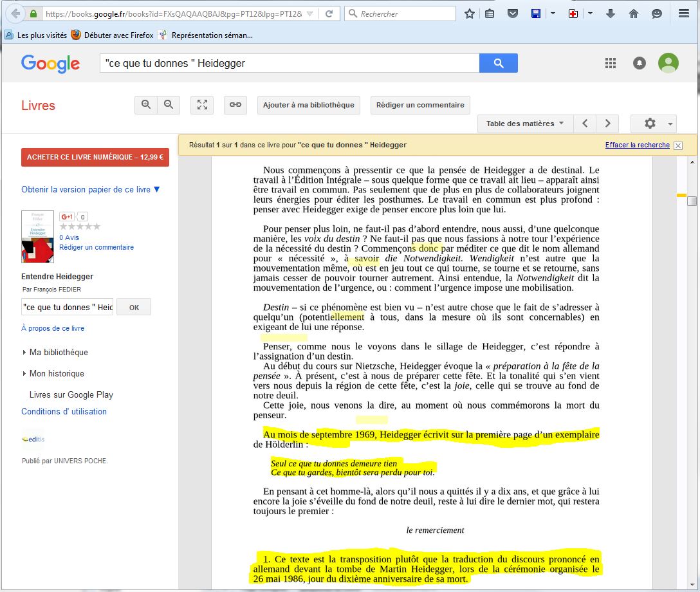Click the zoom out magnifier button
Screen dimensions: 700x592
tap(169, 105)
